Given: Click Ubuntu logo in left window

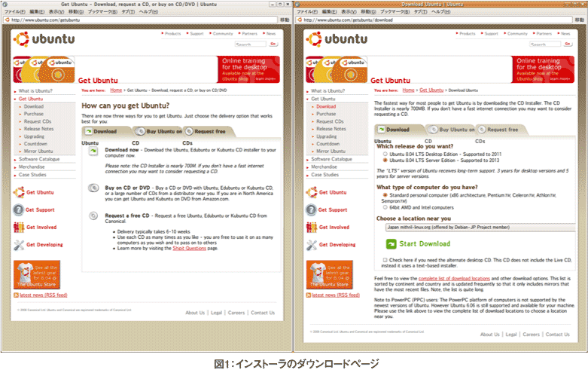Looking at the screenshot, I should 44,39.
